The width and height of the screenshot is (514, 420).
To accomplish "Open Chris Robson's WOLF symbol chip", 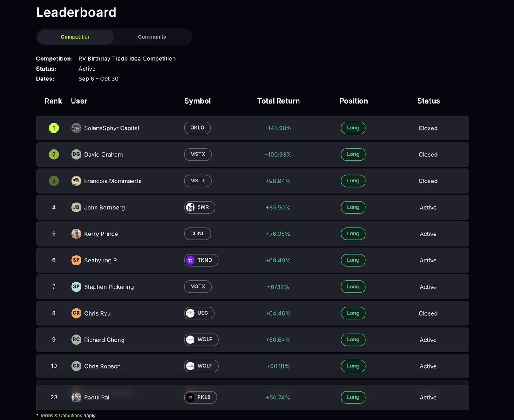I will [201, 366].
